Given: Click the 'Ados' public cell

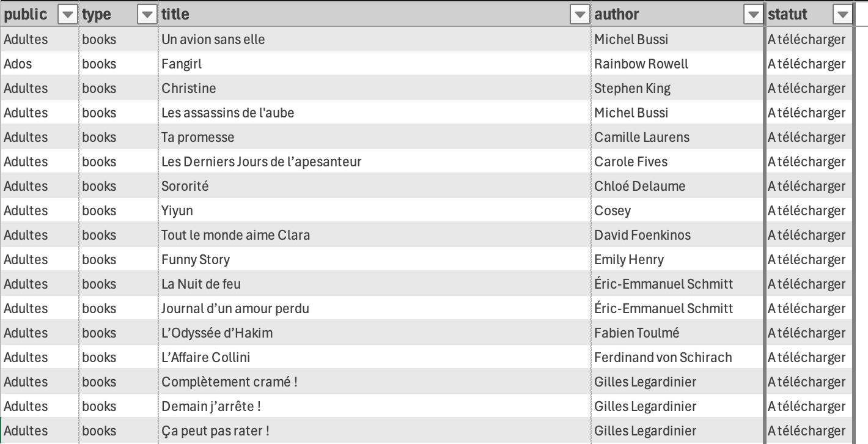Looking at the screenshot, I should (18, 64).
